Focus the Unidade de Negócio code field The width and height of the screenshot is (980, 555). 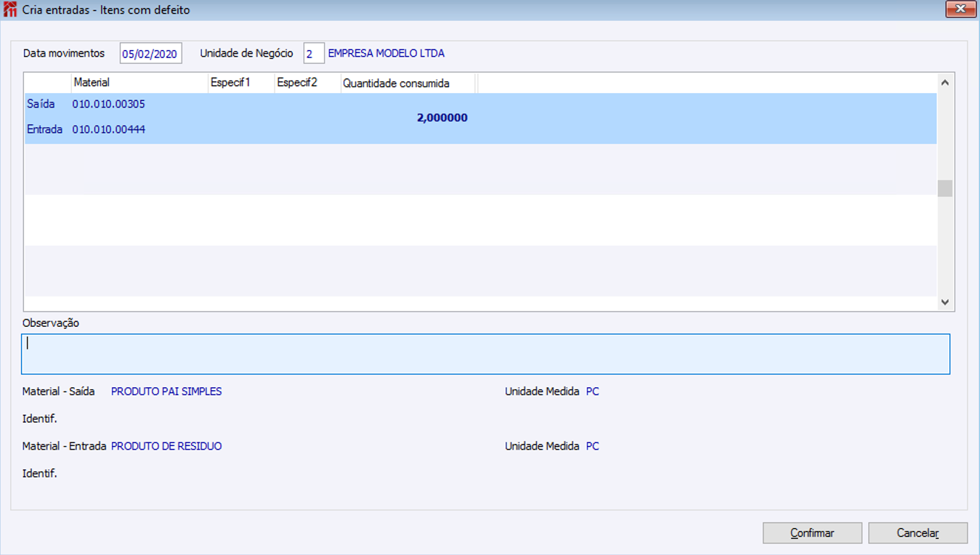(314, 54)
